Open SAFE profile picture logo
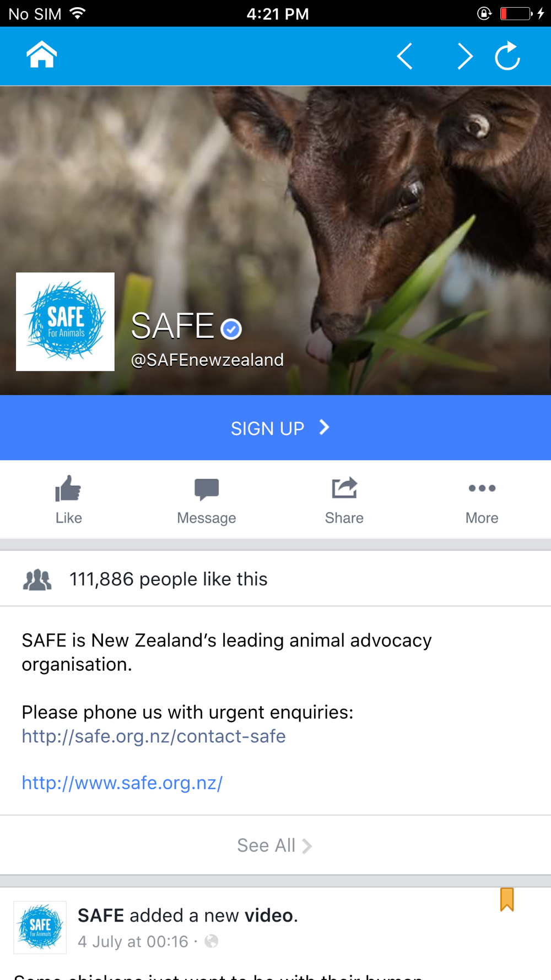The image size is (551, 980). (x=65, y=321)
